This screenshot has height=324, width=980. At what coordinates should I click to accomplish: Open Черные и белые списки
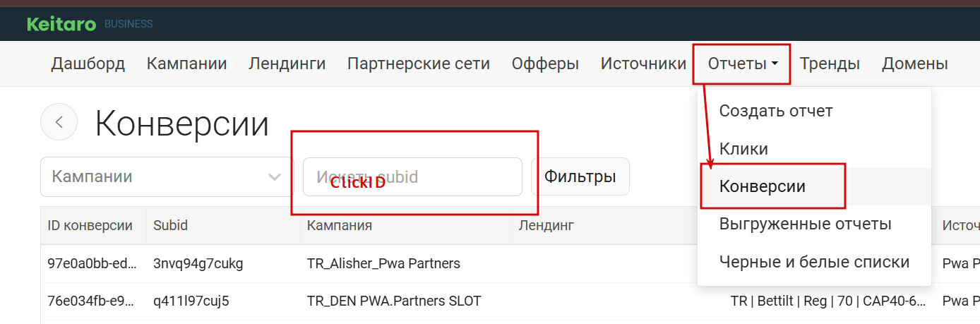click(814, 262)
